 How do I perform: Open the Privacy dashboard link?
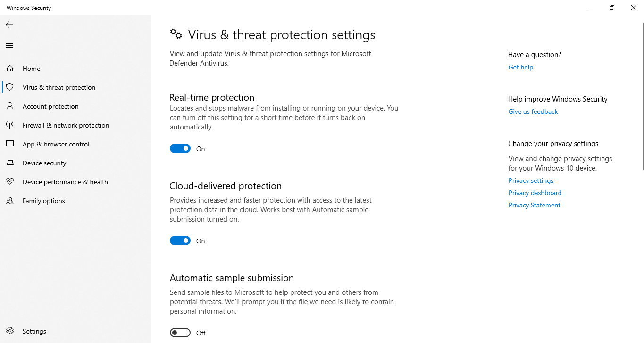pyautogui.click(x=535, y=193)
